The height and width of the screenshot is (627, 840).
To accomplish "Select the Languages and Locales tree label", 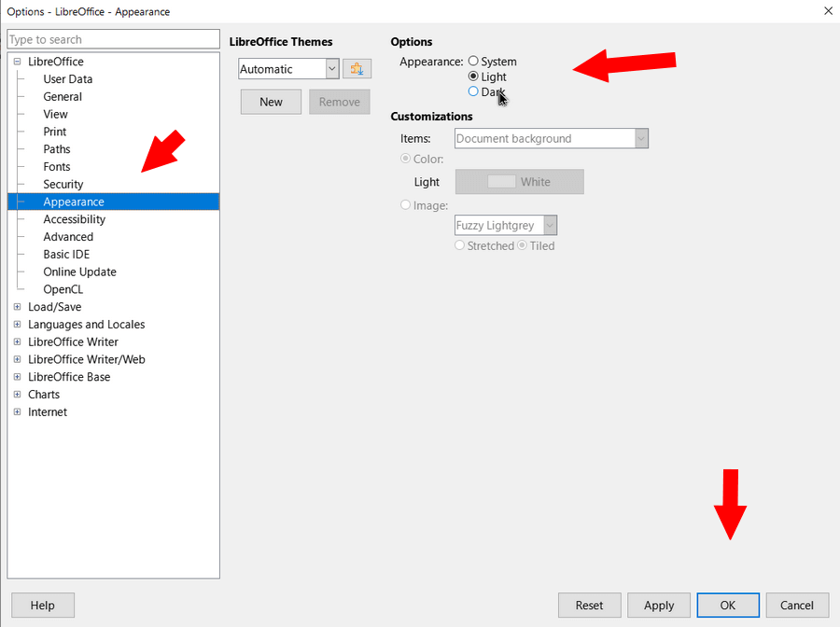I will click(x=86, y=325).
